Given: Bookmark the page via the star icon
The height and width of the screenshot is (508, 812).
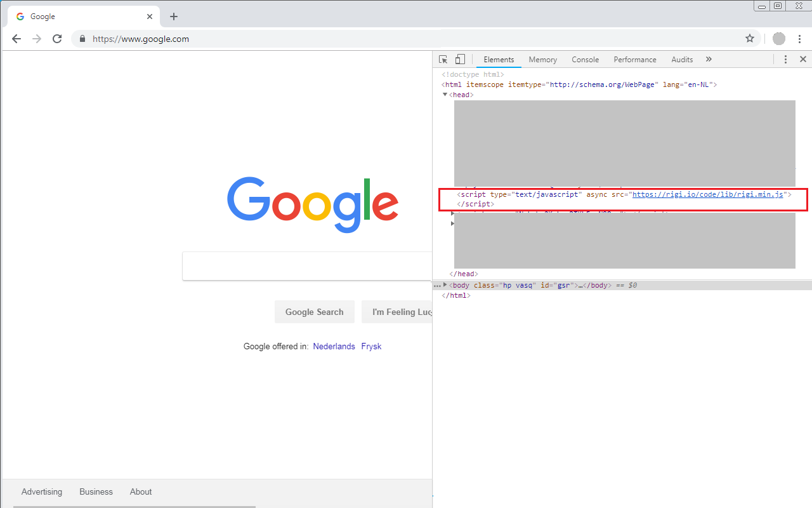Looking at the screenshot, I should [x=750, y=39].
